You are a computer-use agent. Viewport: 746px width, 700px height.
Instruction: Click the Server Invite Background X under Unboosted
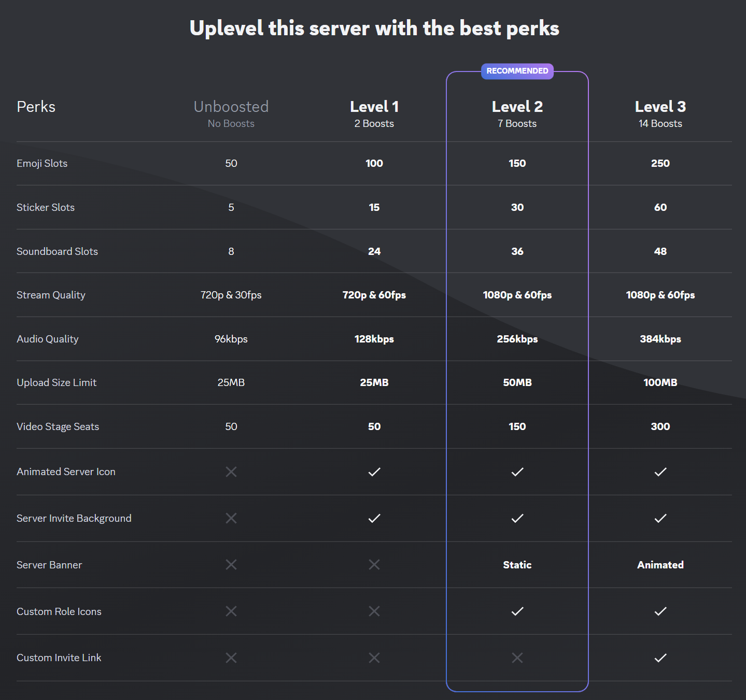pyautogui.click(x=231, y=518)
